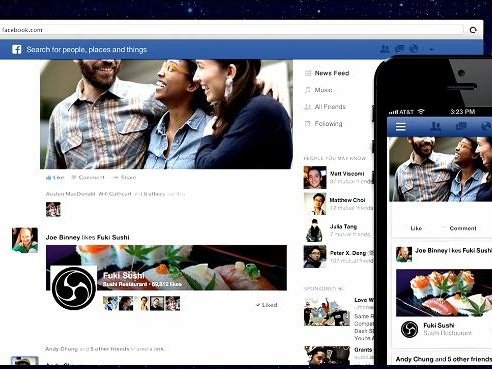Click the first friend thumbnail under Fuki Sushi

(x=110, y=304)
